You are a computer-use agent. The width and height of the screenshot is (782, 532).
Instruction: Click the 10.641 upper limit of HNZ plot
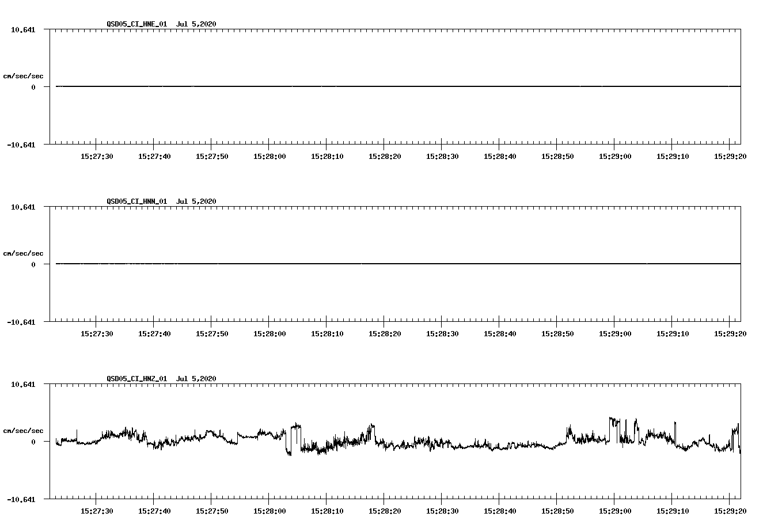(23, 384)
